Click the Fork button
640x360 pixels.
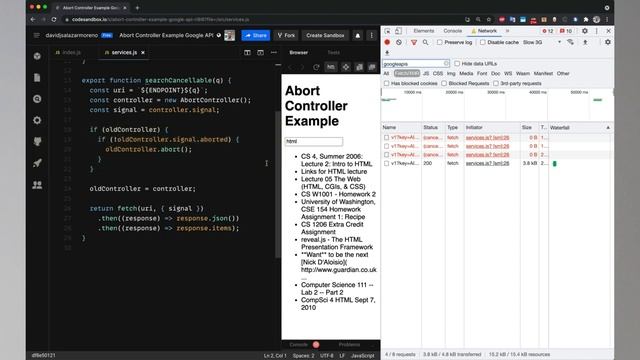coord(286,36)
